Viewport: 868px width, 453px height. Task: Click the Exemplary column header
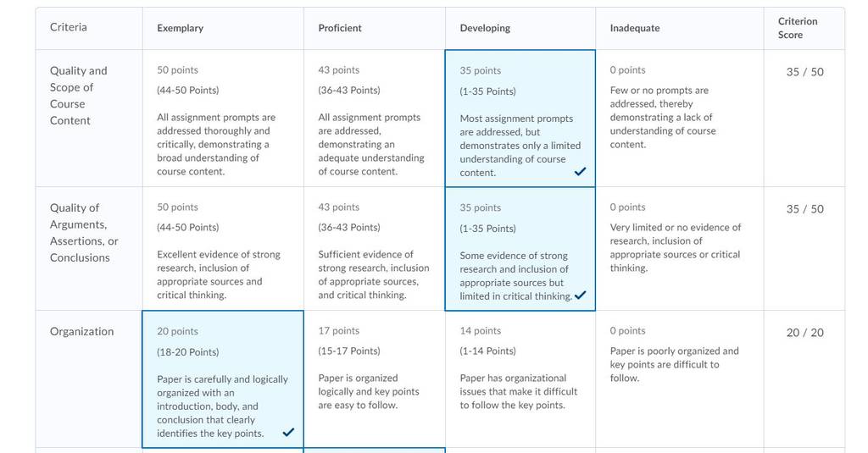(180, 28)
